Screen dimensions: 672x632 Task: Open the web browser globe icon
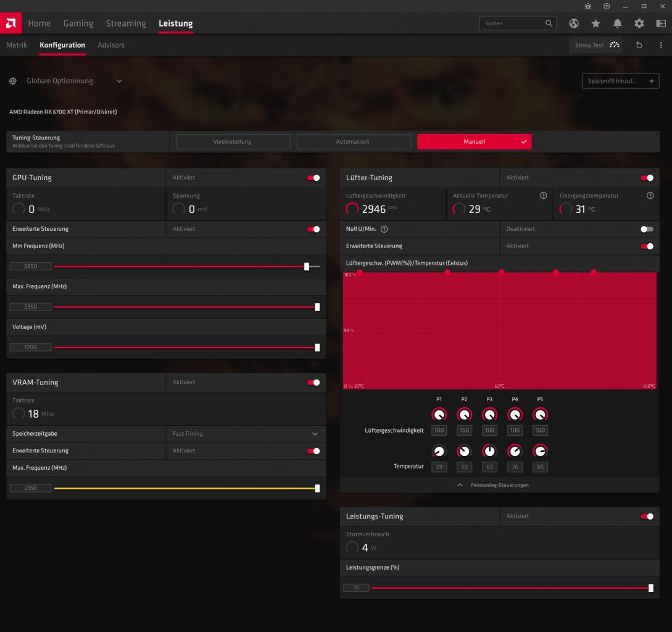click(574, 23)
